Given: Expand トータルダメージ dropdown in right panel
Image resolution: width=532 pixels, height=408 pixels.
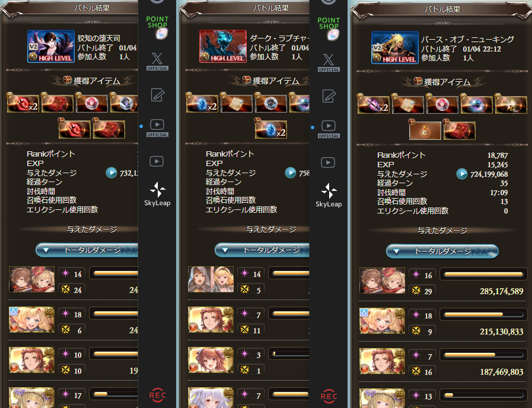Looking at the screenshot, I should (x=442, y=251).
